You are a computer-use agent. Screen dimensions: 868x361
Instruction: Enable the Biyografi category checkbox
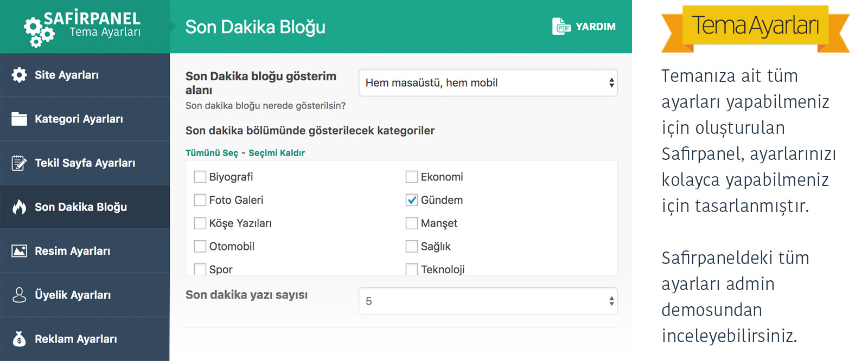tap(200, 177)
